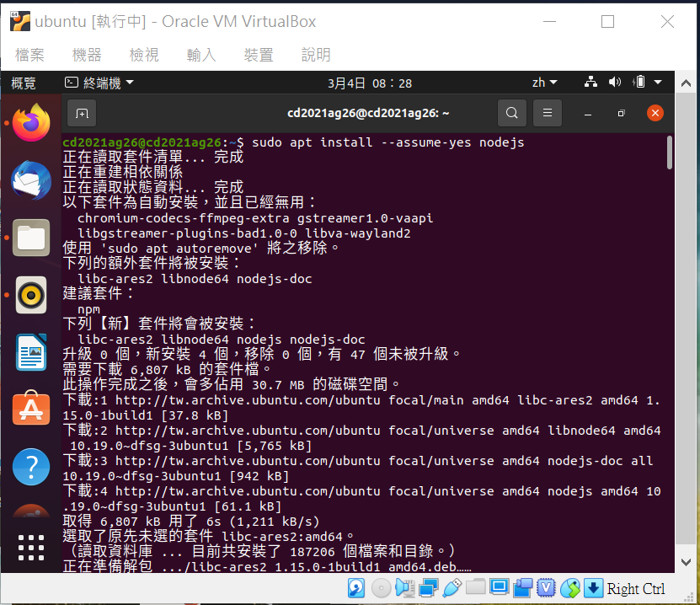The height and width of the screenshot is (605, 700).
Task: Open the 說明 menu
Action: (x=316, y=55)
